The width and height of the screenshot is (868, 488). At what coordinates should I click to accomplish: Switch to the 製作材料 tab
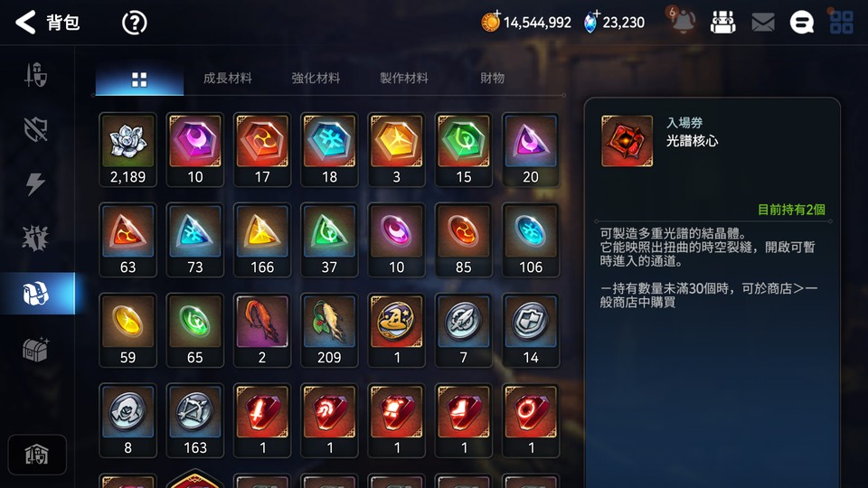pyautogui.click(x=403, y=79)
